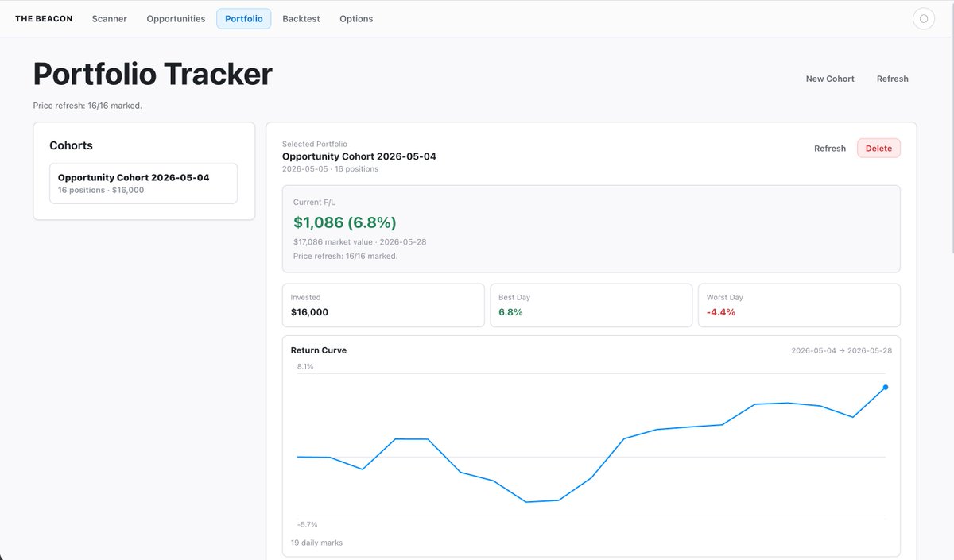Open the Scanner tab

pos(110,18)
